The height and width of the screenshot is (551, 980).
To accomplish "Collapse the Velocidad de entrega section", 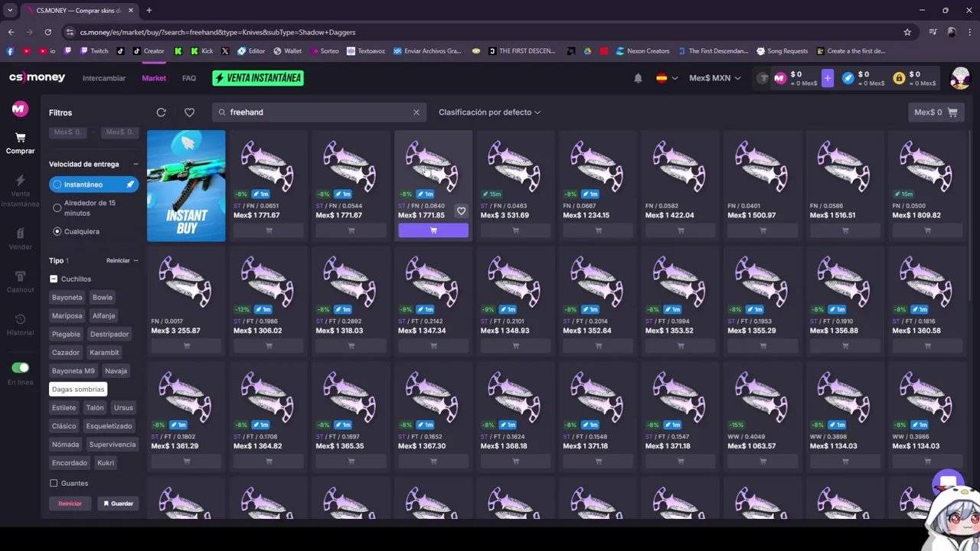I will 136,164.
